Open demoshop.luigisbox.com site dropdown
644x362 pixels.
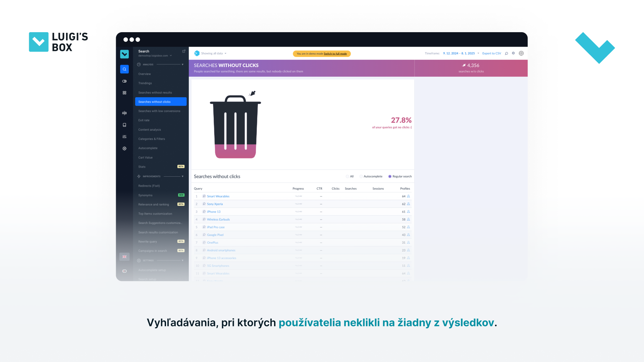coord(155,56)
